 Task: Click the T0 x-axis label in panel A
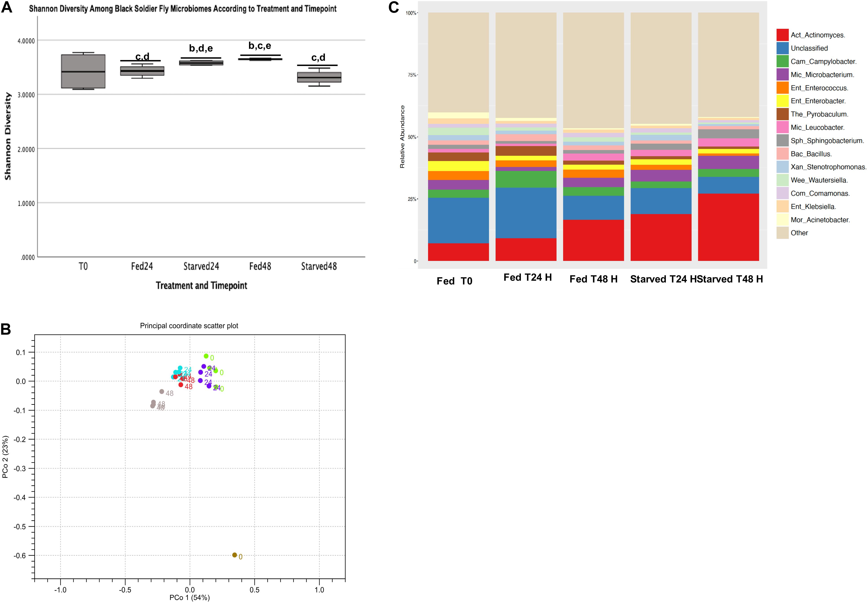(83, 266)
